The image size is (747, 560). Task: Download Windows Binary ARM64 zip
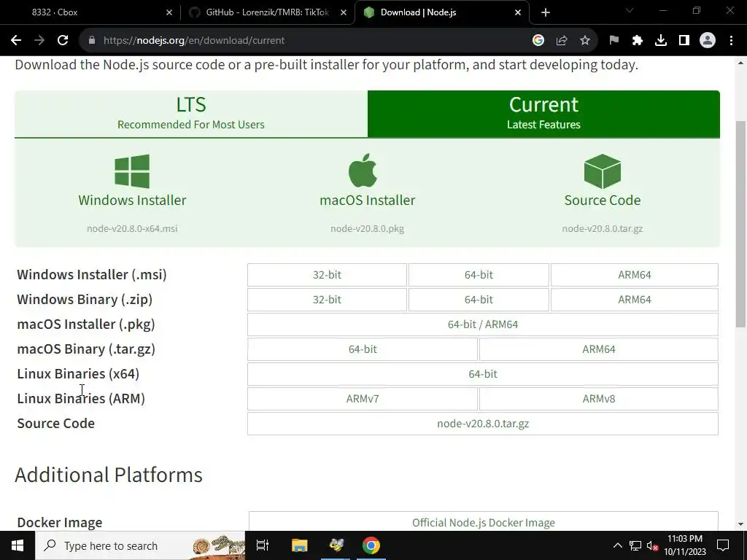635,300
